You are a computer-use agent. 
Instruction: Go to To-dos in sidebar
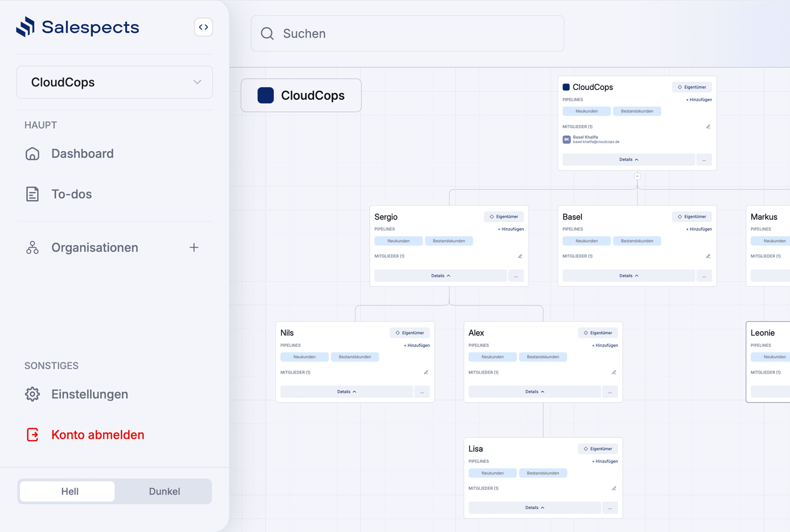point(71,194)
